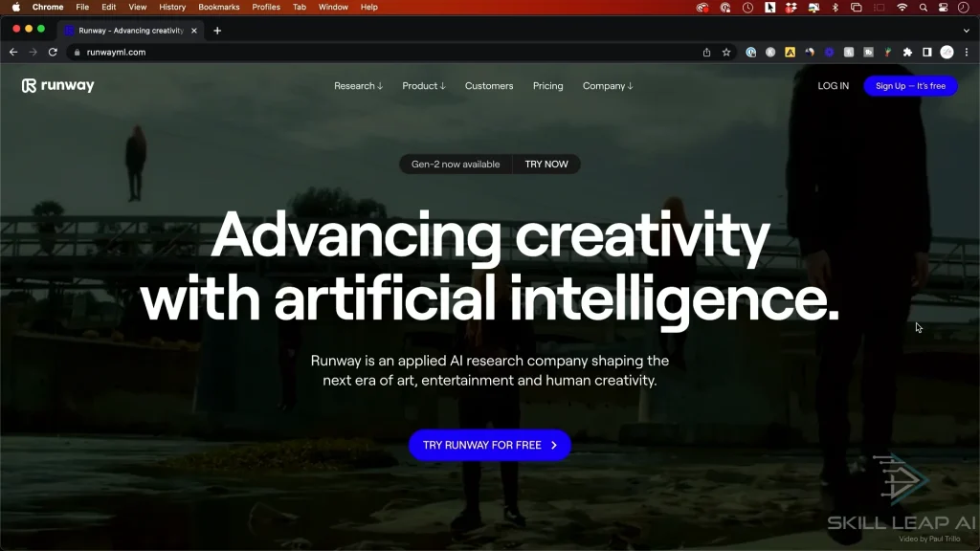The width and height of the screenshot is (980, 551).
Task: Click the LOG IN link
Action: (833, 86)
